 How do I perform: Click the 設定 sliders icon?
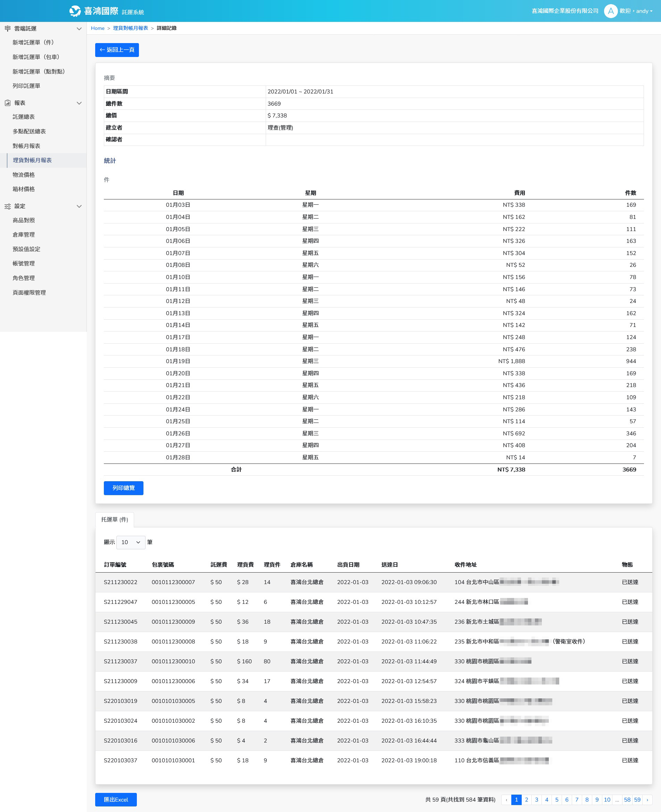click(x=8, y=206)
